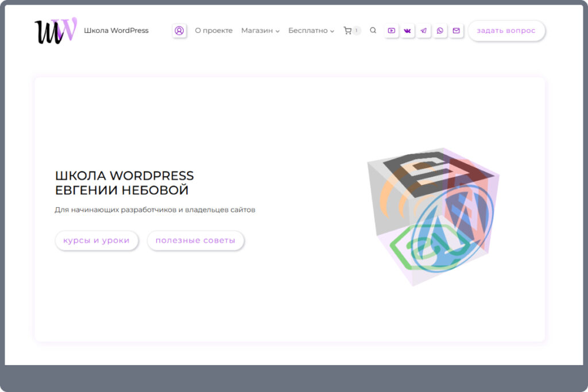
Task: Click the subtitle Для начинающих разработчиков
Action: (x=155, y=210)
